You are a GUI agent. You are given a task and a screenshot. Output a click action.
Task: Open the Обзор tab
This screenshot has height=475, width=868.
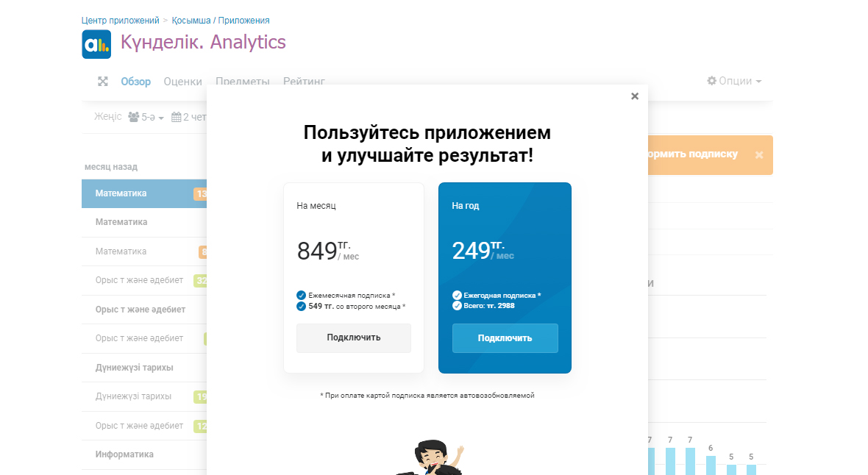click(x=135, y=82)
